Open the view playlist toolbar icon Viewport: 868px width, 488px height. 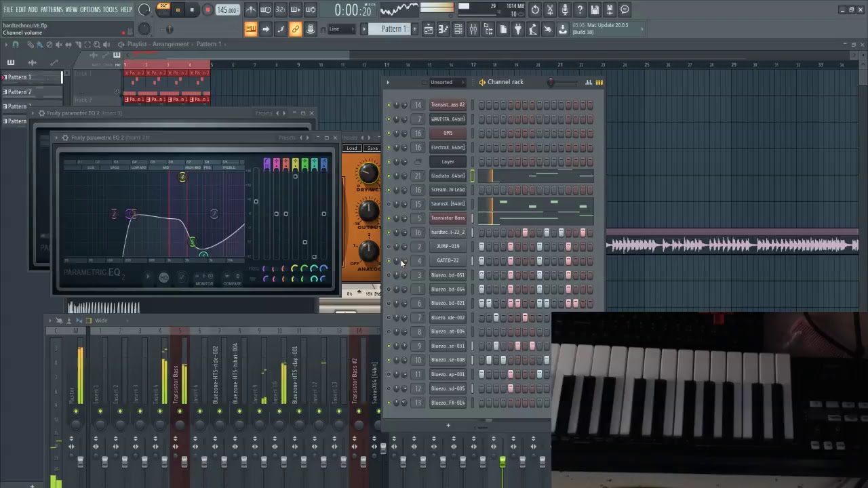point(428,29)
